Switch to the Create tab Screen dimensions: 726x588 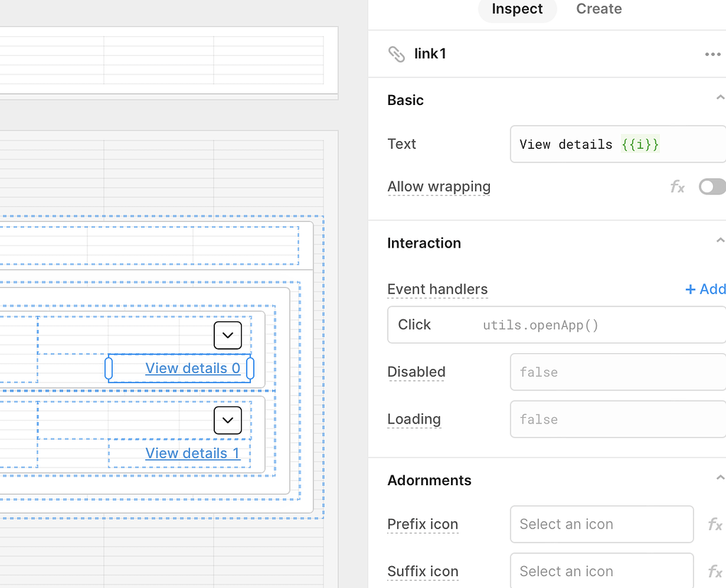tap(598, 9)
